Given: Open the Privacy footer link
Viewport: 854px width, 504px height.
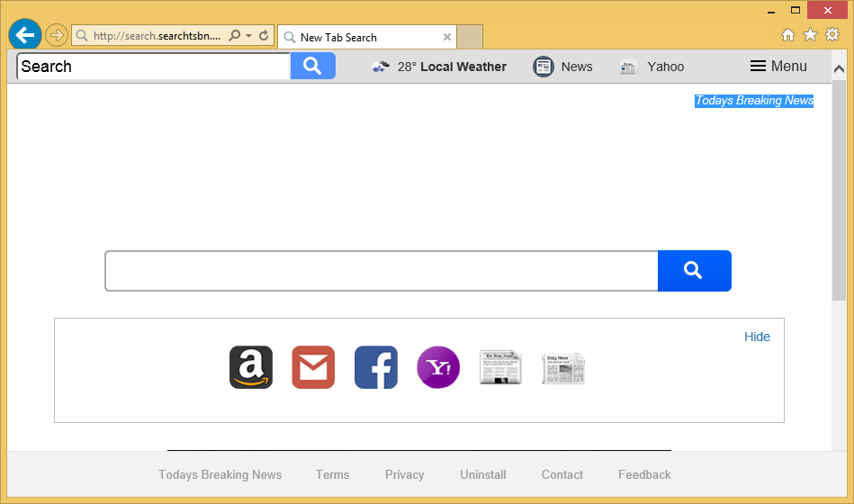Looking at the screenshot, I should (404, 474).
